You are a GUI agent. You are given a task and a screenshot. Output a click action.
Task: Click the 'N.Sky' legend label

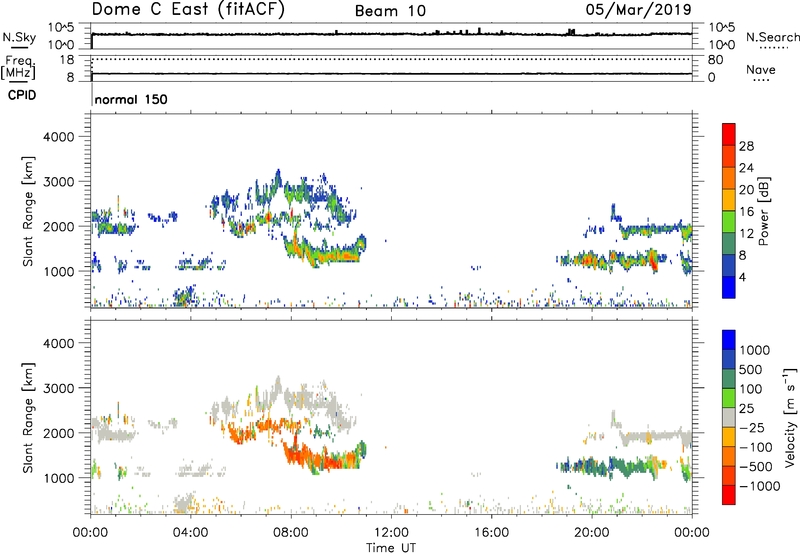pos(19,37)
